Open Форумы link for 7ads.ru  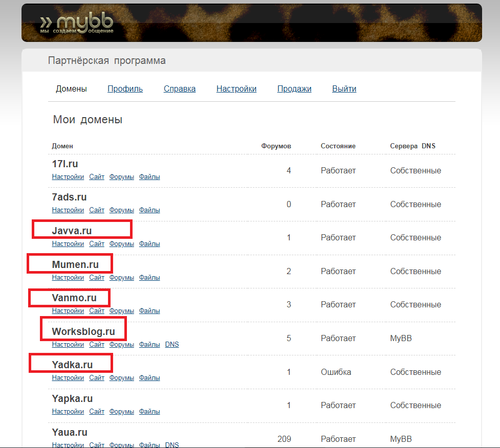click(121, 210)
